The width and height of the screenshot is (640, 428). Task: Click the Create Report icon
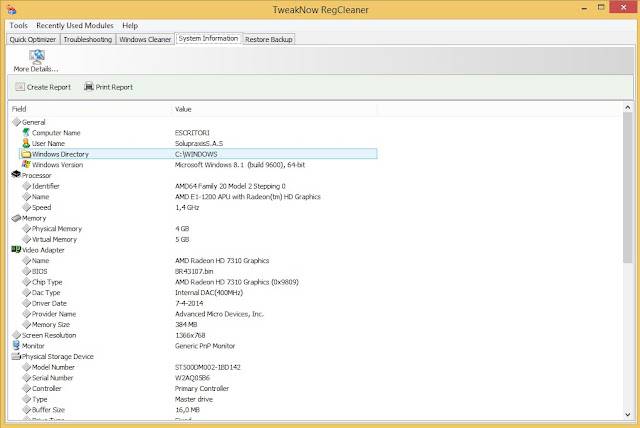pos(20,87)
